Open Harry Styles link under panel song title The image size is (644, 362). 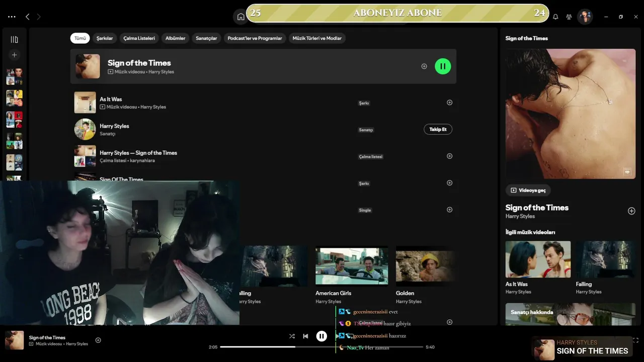tap(520, 216)
